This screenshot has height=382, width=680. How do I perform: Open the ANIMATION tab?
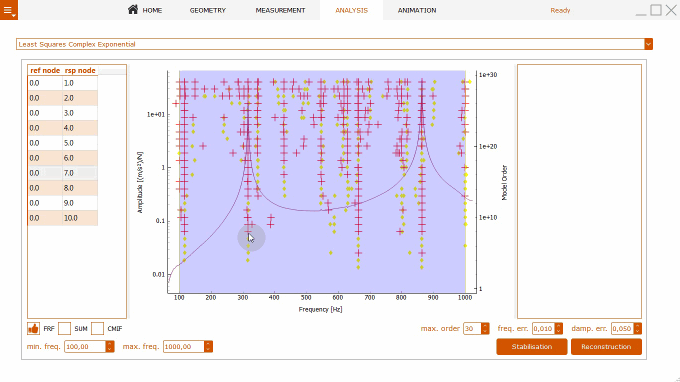tap(417, 10)
